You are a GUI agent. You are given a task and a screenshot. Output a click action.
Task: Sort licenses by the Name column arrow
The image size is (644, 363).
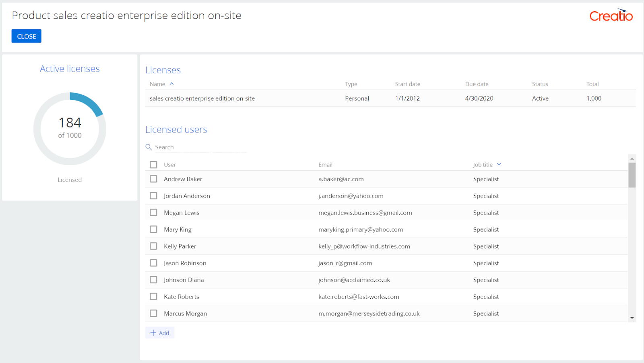(x=172, y=84)
